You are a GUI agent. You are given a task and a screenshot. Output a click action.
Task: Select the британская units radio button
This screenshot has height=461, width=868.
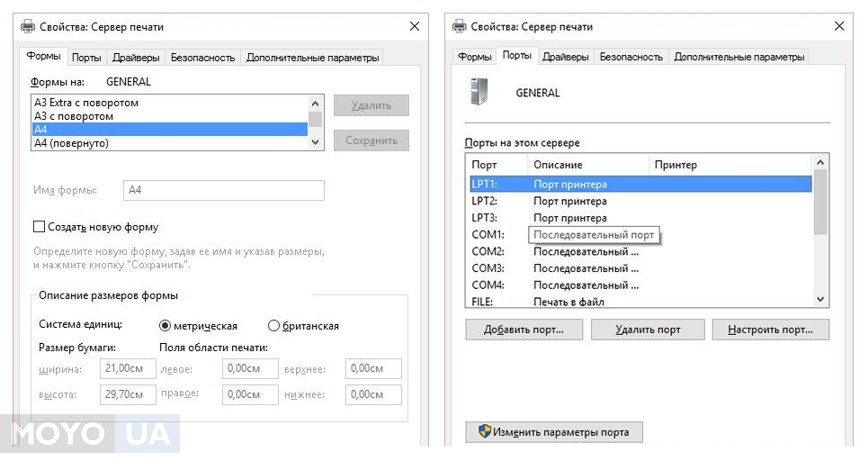click(274, 326)
